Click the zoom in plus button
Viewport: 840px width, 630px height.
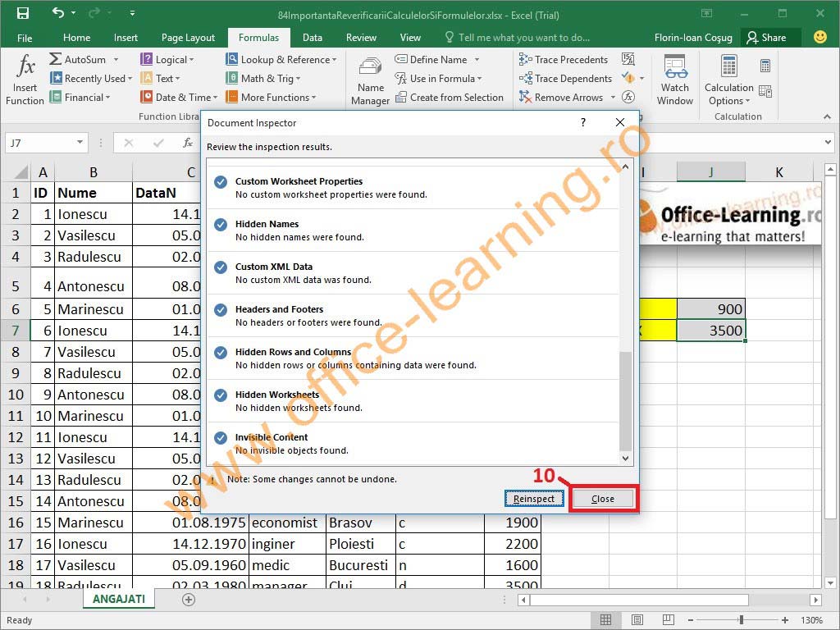(x=785, y=620)
